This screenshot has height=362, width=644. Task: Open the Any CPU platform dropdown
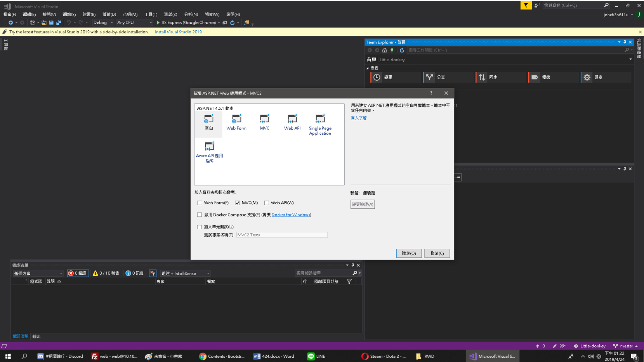pyautogui.click(x=134, y=23)
